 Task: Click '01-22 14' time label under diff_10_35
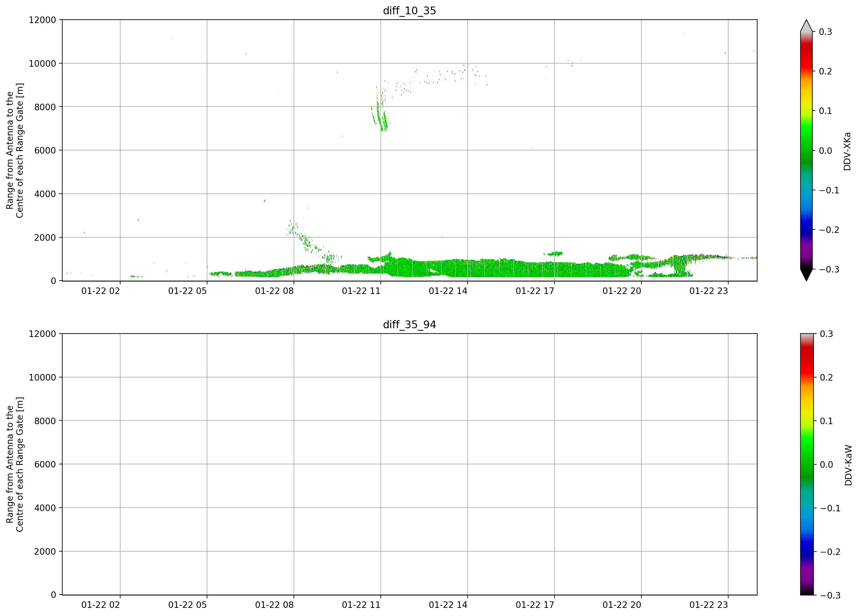click(448, 291)
